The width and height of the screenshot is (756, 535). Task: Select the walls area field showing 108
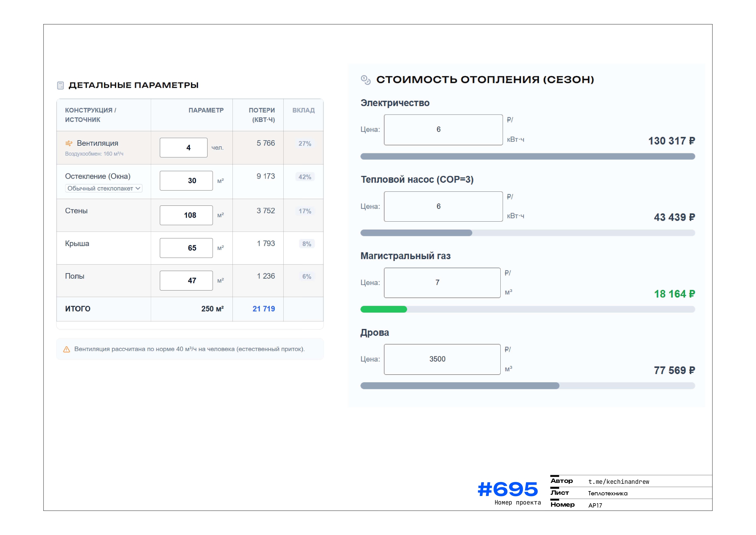tap(186, 215)
